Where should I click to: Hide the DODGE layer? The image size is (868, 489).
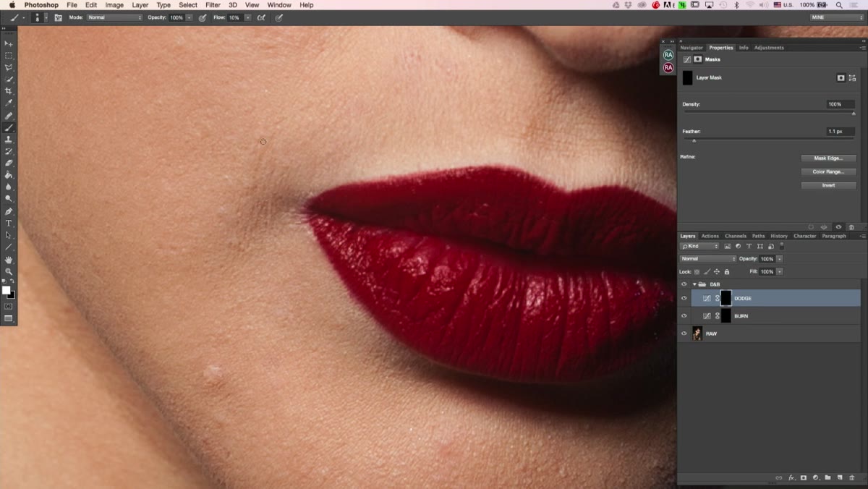pos(684,298)
